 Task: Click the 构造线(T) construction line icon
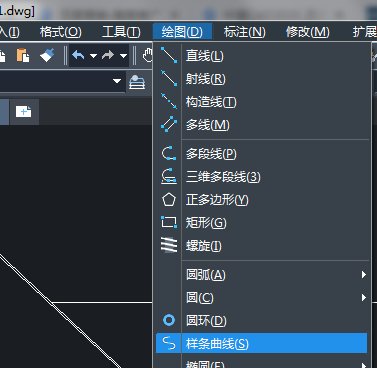click(x=169, y=101)
